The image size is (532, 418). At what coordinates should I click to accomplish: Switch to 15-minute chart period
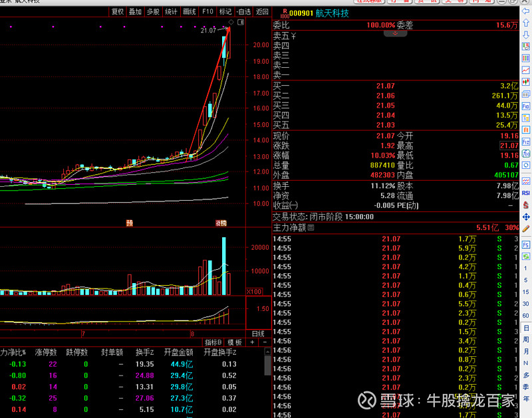(x=525, y=292)
